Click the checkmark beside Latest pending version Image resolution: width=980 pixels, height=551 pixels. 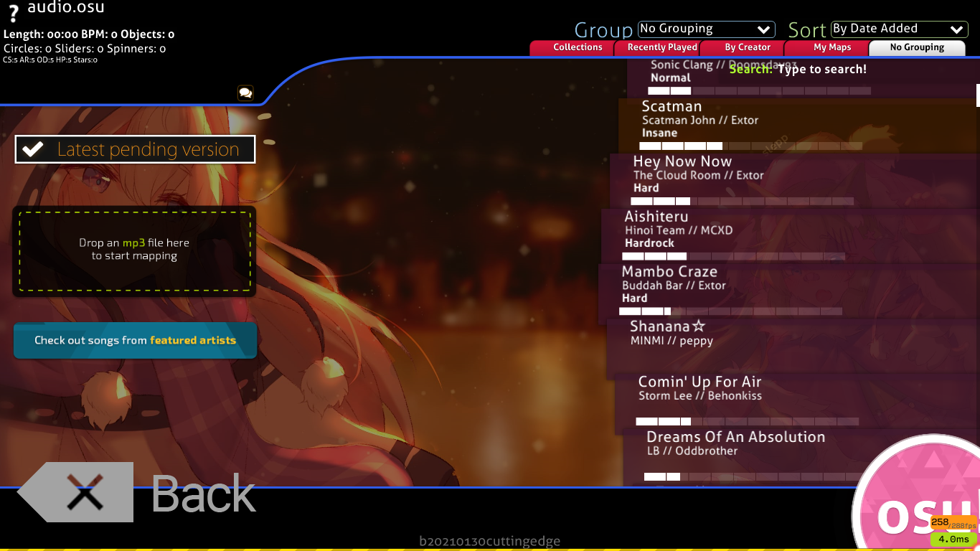coord(31,149)
